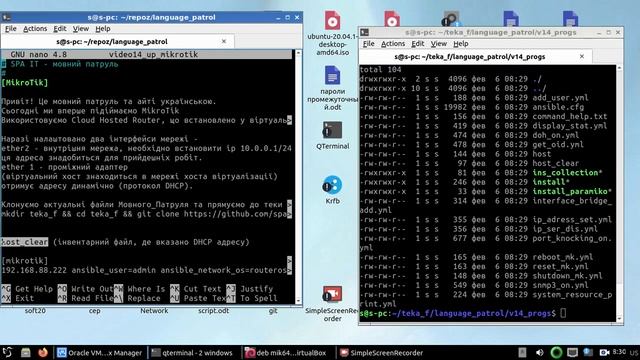Screen dimensions: 640x360
Task: Open Help menu in v14_progs terminal
Action: pyautogui.click(x=460, y=44)
